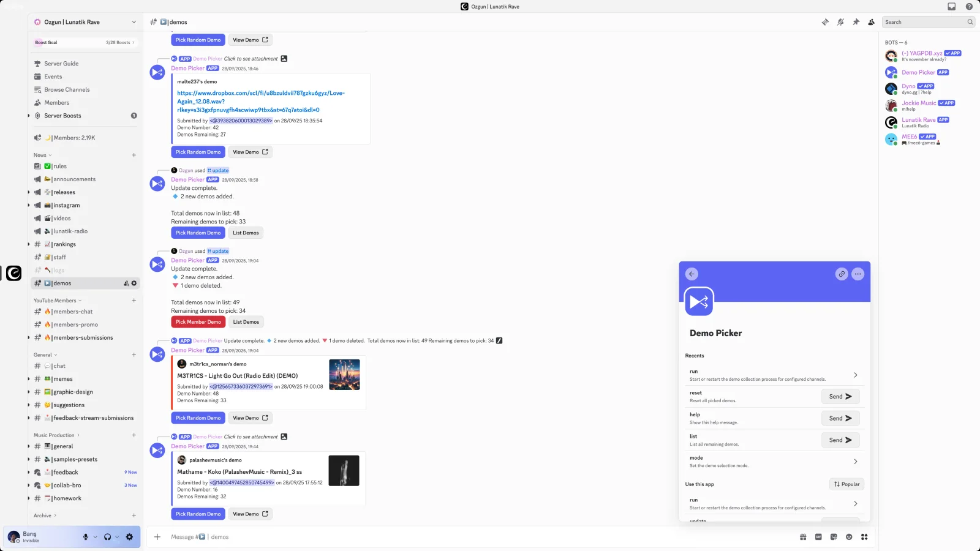Collapse the Music Production category

click(55, 435)
